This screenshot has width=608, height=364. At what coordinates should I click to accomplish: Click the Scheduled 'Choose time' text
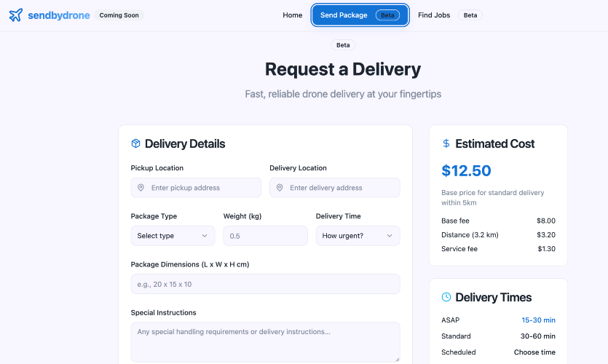click(534, 352)
